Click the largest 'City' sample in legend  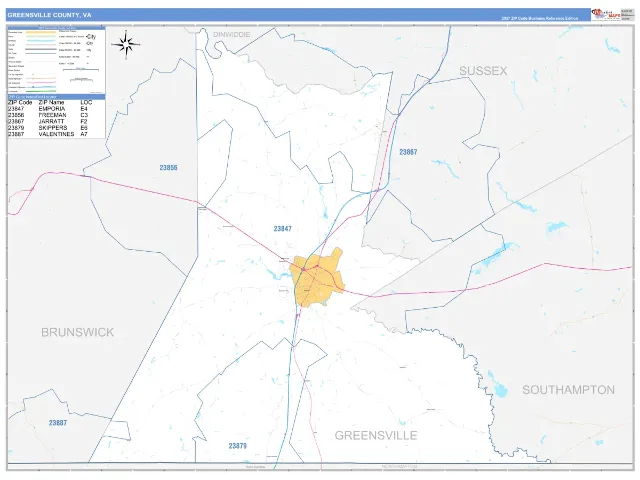coord(91,37)
